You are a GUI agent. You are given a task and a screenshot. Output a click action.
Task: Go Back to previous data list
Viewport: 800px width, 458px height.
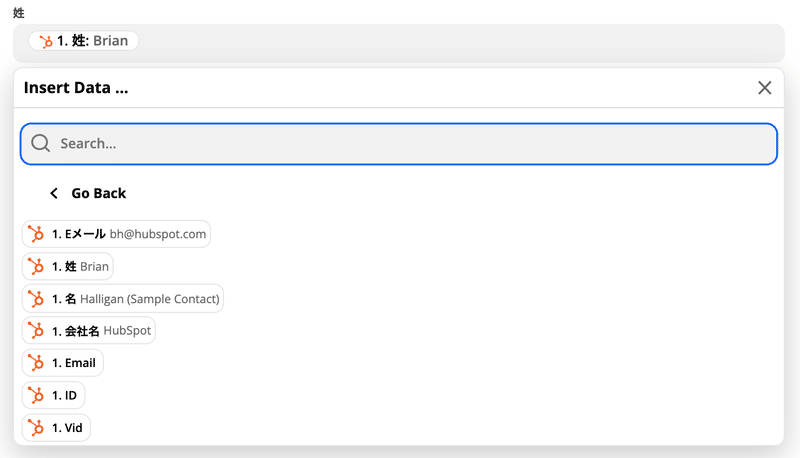coord(88,193)
